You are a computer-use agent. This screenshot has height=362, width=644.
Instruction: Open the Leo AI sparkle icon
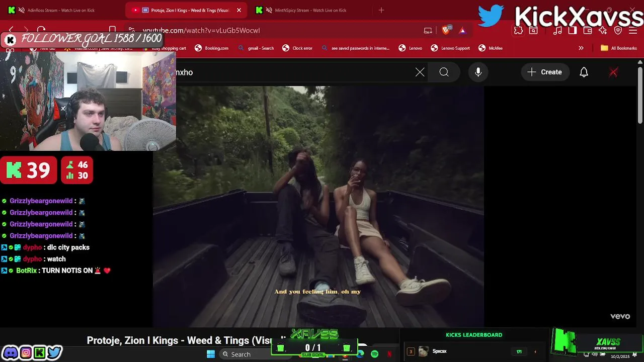coord(603,31)
